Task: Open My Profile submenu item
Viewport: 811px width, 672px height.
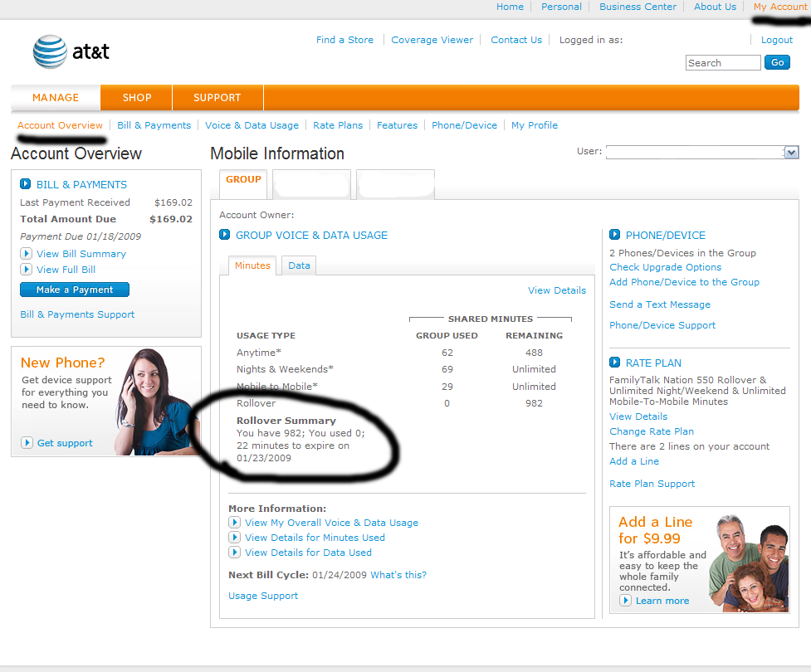Action: coord(535,125)
